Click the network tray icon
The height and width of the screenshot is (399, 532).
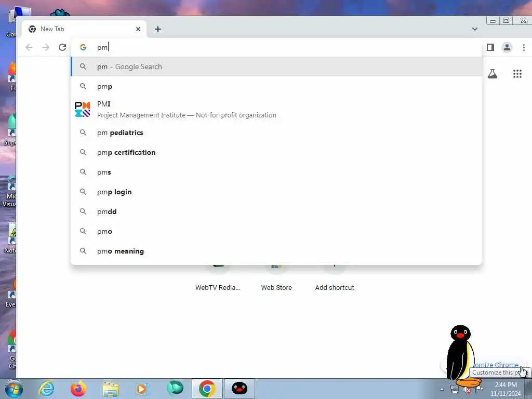(x=454, y=390)
